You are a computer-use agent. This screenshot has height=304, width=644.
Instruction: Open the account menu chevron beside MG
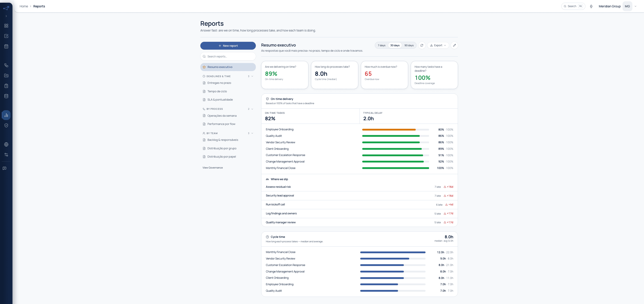636,6
